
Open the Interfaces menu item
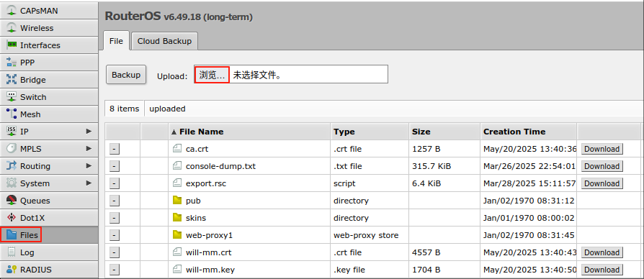49,45
